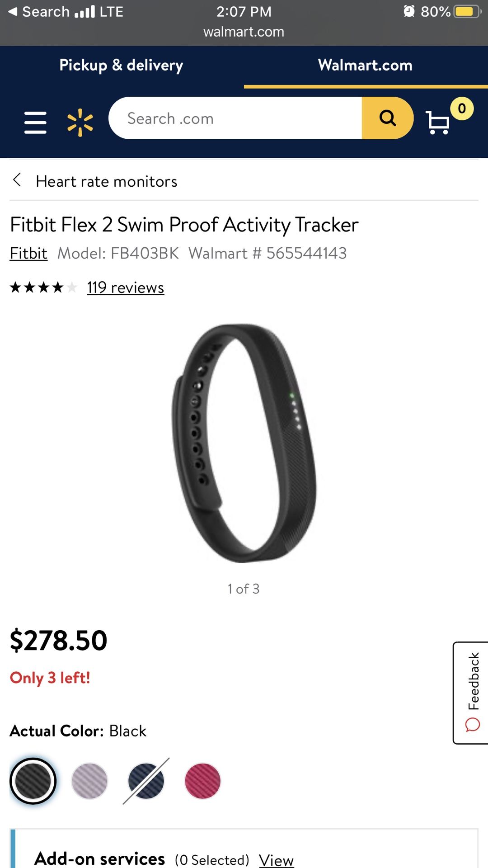Click inside the Search .com field

tap(235, 118)
